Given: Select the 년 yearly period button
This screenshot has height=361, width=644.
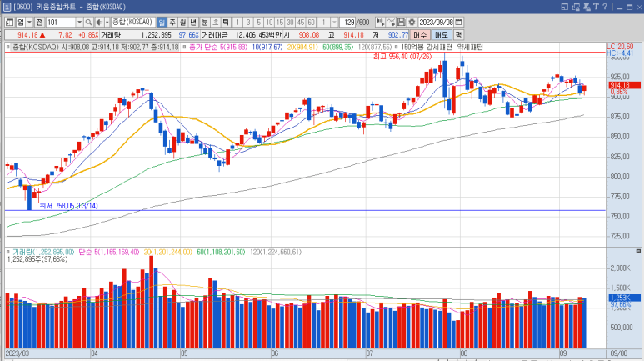Looking at the screenshot, I should click(x=193, y=22).
